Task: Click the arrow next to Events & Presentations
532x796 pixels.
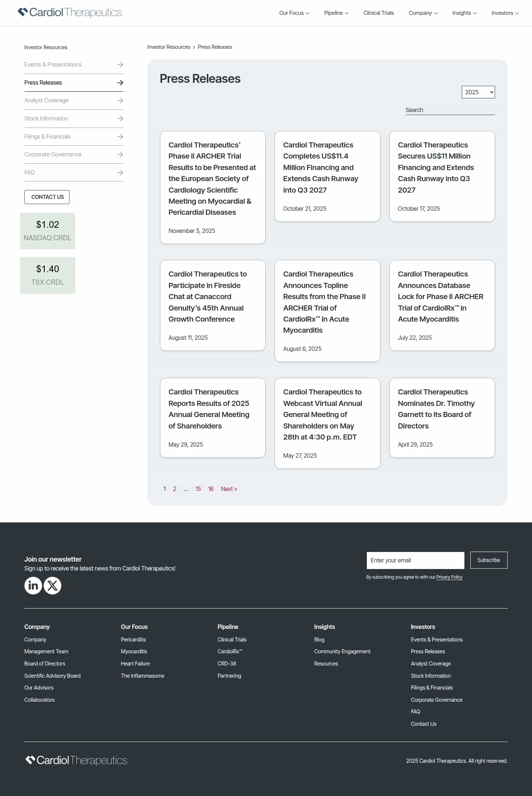Action: pyautogui.click(x=120, y=65)
